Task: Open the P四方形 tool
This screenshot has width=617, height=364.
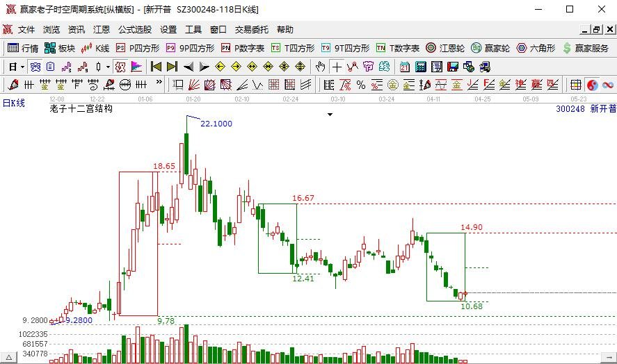Action: 138,48
